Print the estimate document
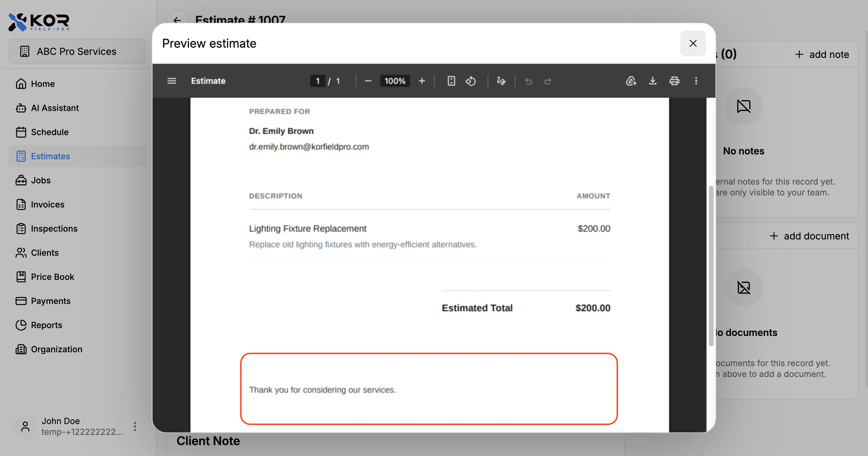Viewport: 868px width, 456px height. 674,81
